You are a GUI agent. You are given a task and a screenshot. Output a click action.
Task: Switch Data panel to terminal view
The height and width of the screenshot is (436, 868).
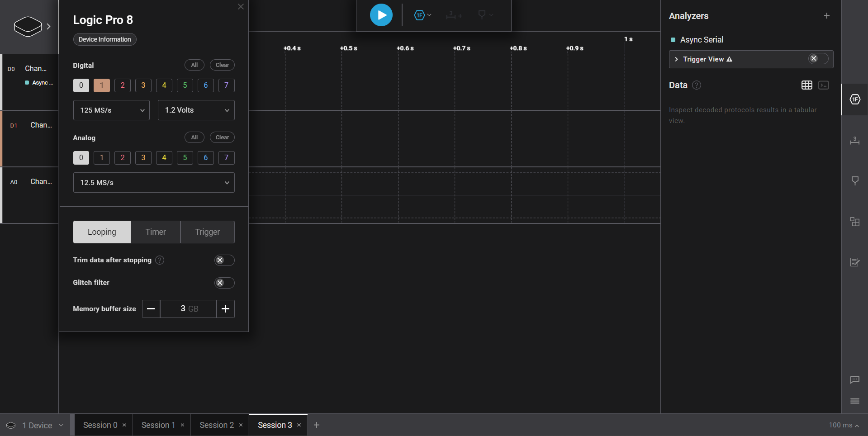pos(824,85)
